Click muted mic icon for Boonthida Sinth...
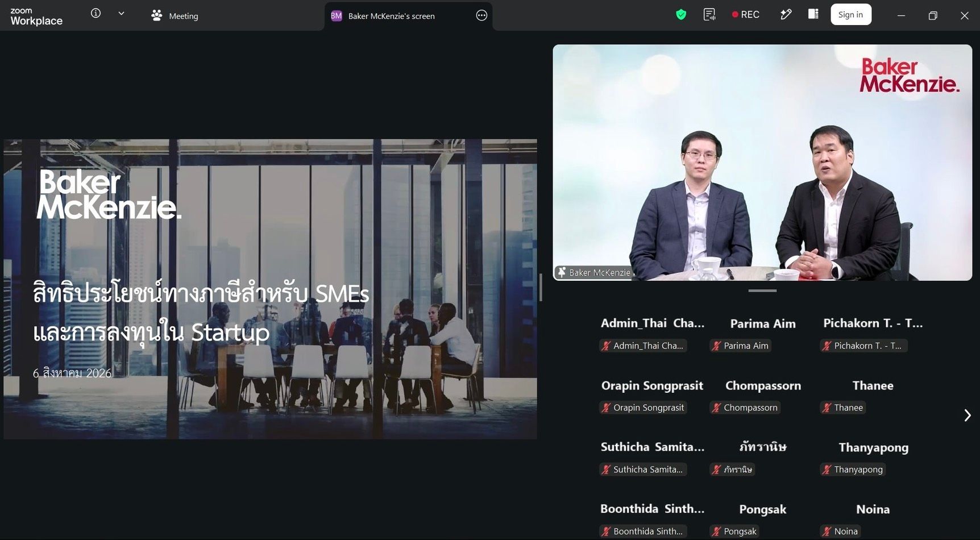980x540 pixels. 606,531
